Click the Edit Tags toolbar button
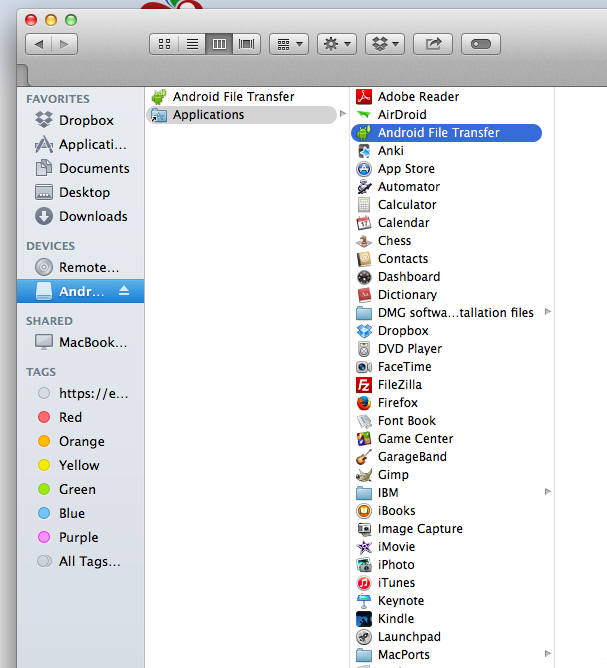The width and height of the screenshot is (607, 668). click(481, 44)
